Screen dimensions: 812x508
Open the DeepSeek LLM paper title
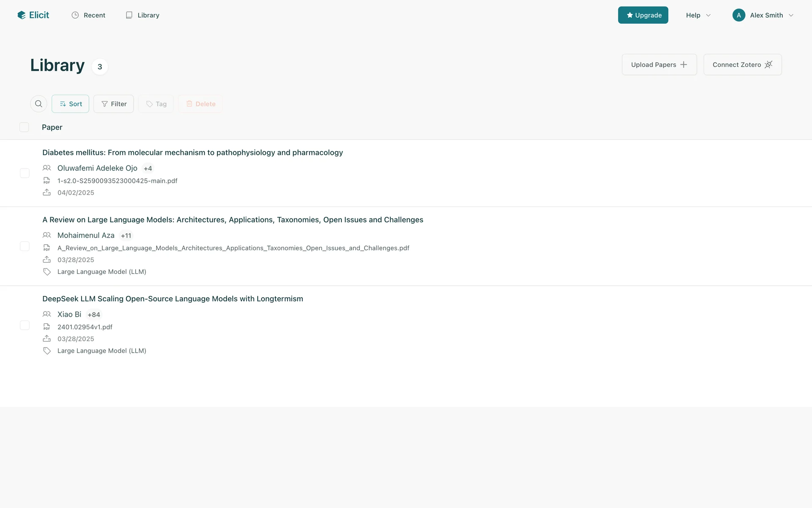click(173, 299)
